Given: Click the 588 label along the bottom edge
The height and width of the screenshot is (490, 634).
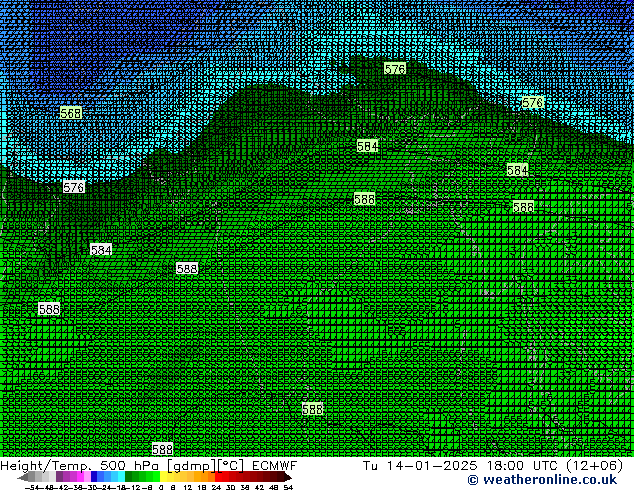Looking at the screenshot, I should (x=162, y=449).
